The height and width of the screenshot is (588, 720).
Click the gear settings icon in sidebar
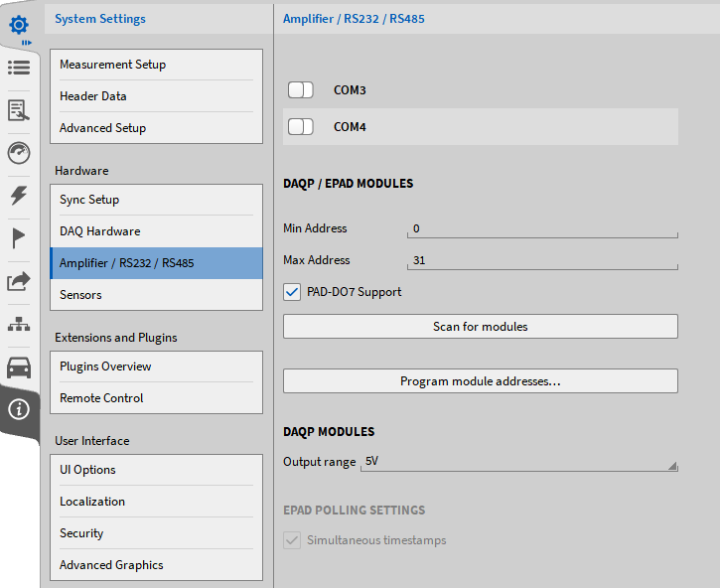(x=19, y=23)
